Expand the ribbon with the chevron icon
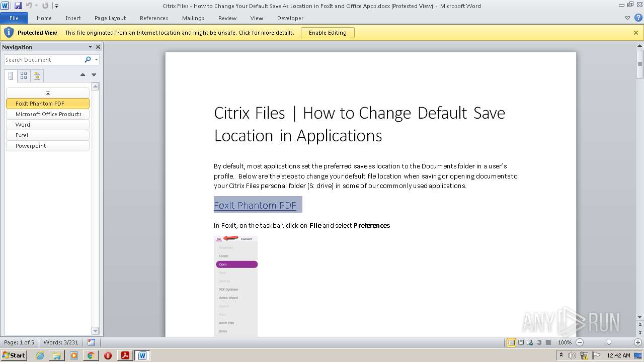The image size is (644, 362). [627, 18]
